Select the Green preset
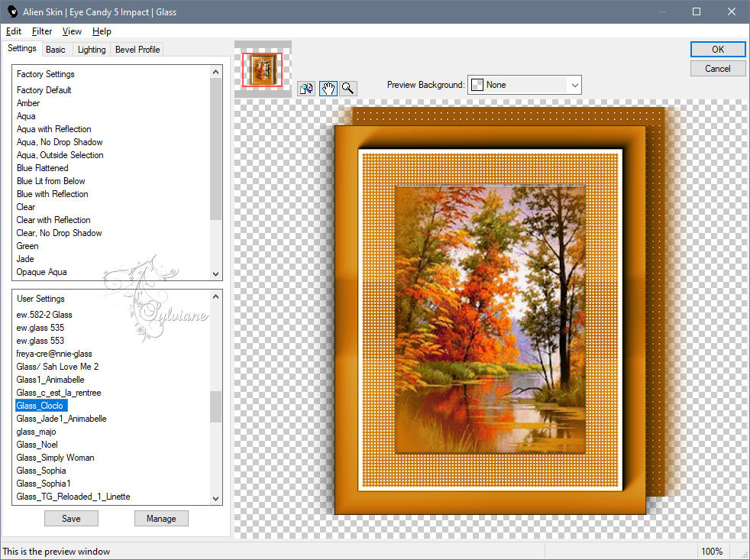 pos(27,245)
